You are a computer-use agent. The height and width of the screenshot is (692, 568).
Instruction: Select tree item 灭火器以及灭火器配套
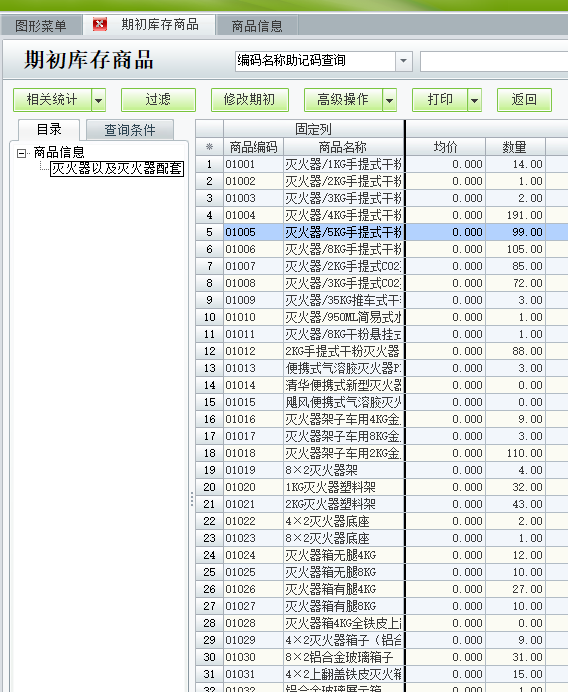(x=117, y=169)
